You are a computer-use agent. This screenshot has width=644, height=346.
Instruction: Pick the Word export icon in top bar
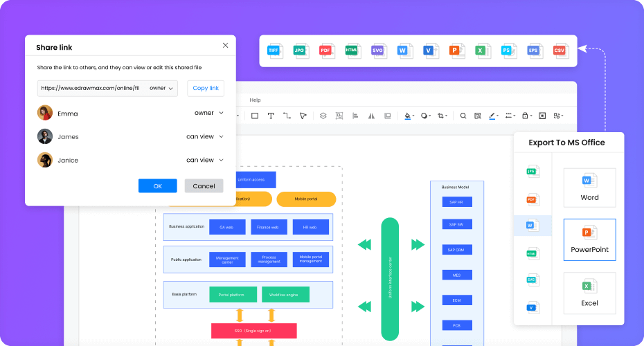point(404,51)
